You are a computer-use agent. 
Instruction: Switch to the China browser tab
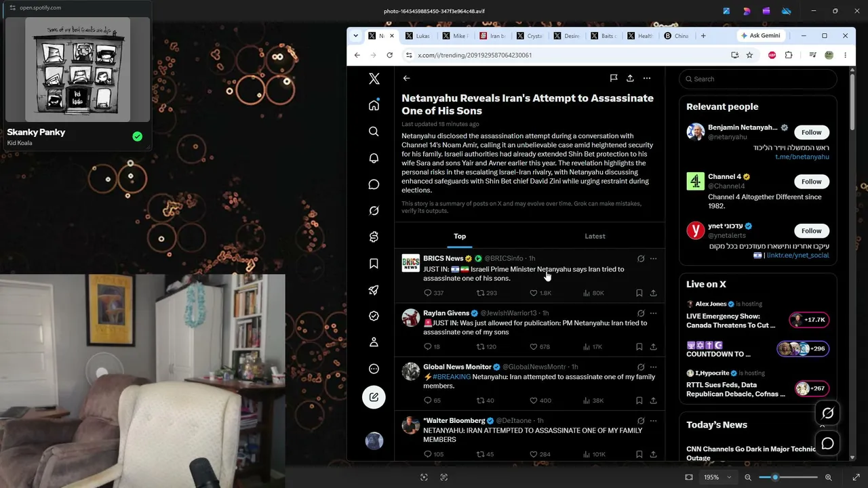[677, 36]
